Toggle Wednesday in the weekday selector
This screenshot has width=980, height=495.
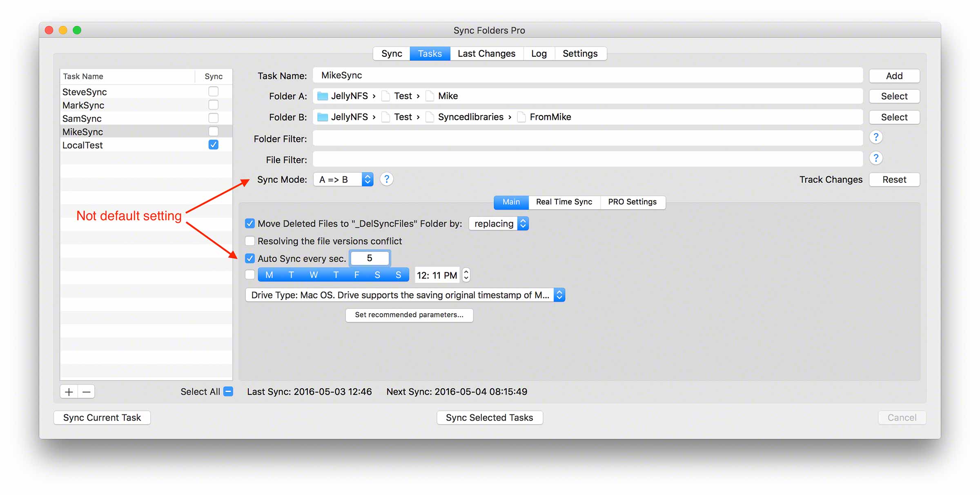[x=314, y=275]
